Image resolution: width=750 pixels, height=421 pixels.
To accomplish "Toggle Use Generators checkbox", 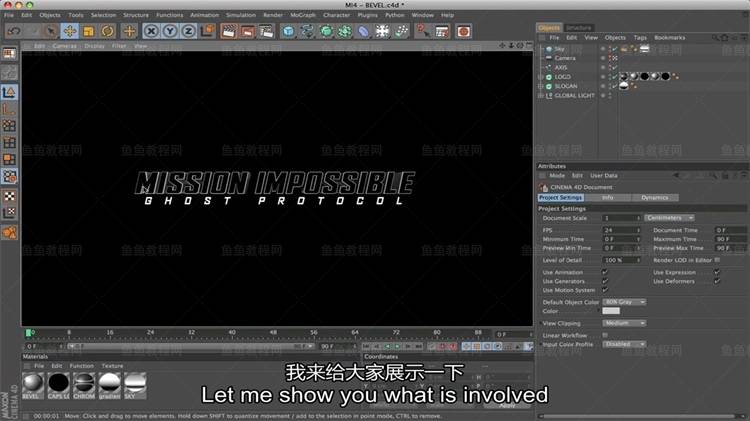I will (x=605, y=281).
